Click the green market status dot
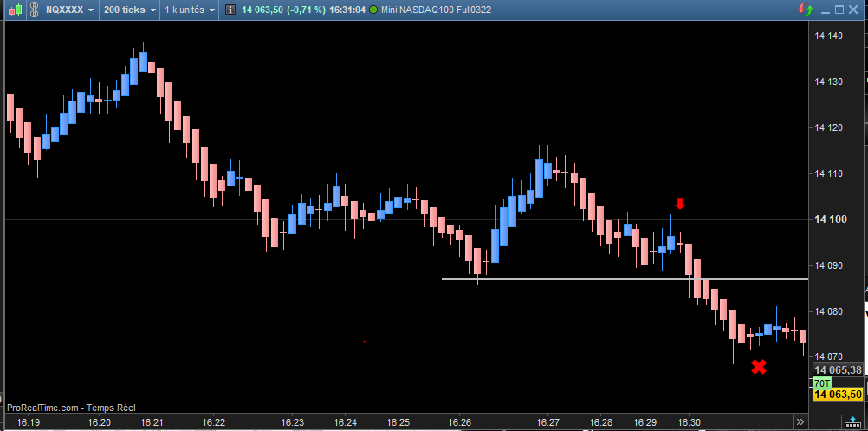Screen dimensions: 868x431 pos(373,10)
